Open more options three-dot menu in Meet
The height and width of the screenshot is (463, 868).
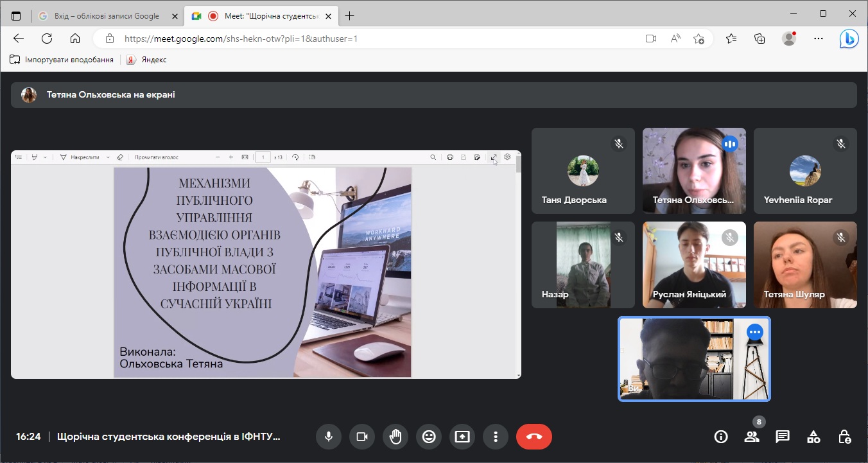496,437
